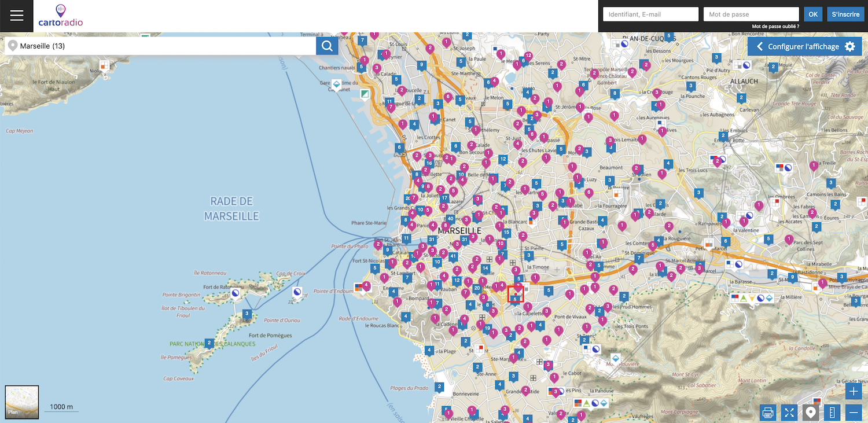
Task: Click the geolocation pin button
Action: pyautogui.click(x=811, y=413)
